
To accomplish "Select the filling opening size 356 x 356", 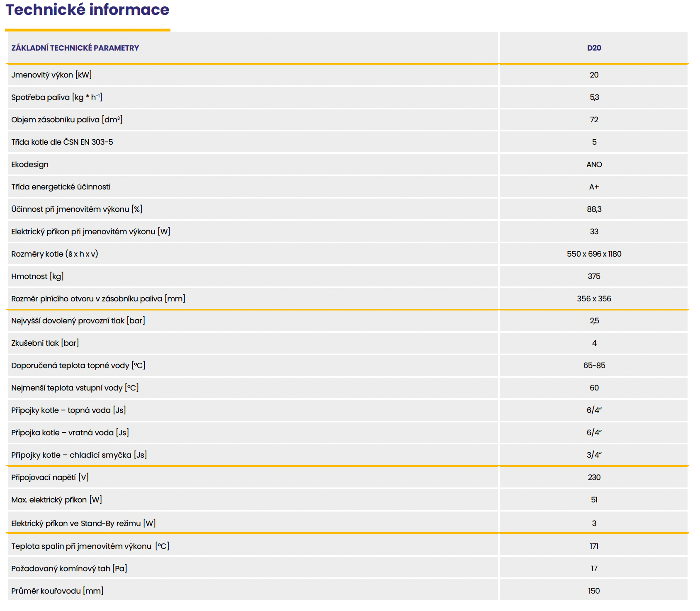I will click(594, 299).
